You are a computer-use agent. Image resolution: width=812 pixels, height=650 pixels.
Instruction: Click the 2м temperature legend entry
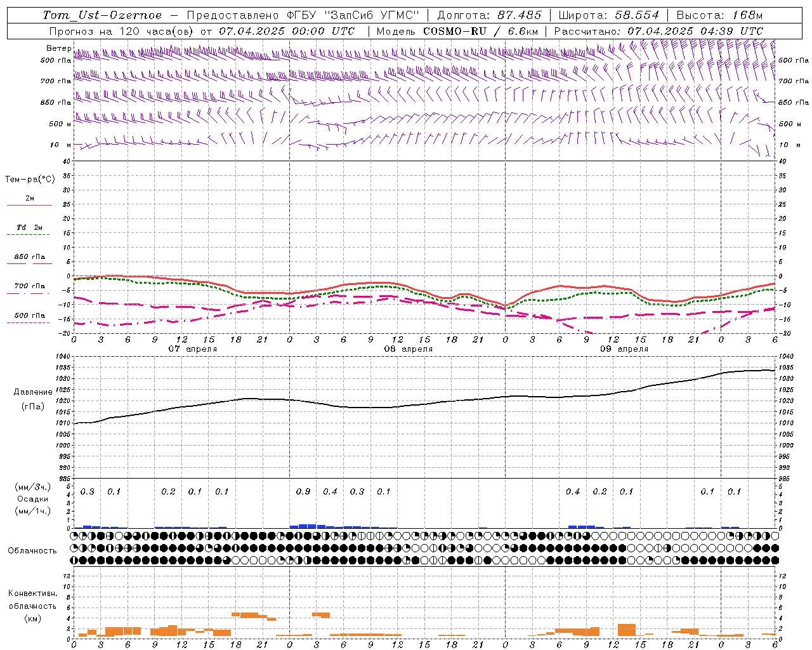[29, 199]
